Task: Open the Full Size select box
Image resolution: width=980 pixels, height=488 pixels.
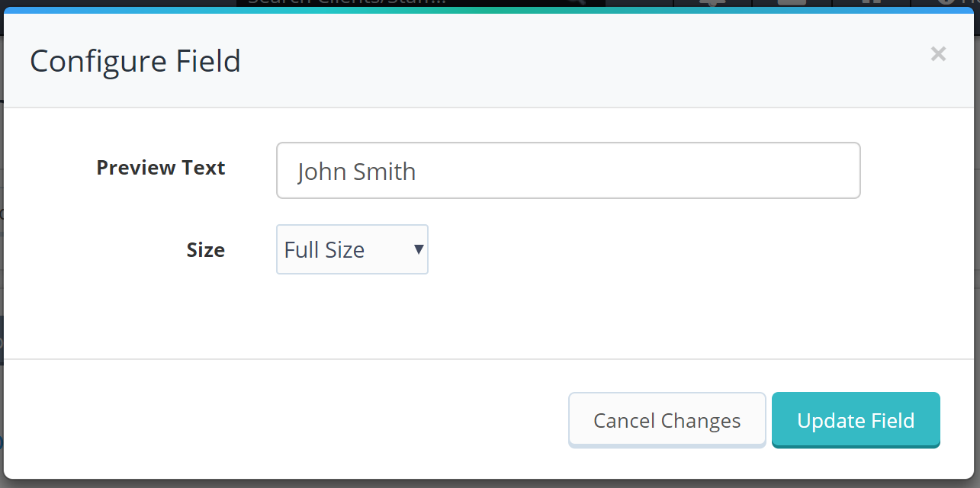Action: coord(352,249)
